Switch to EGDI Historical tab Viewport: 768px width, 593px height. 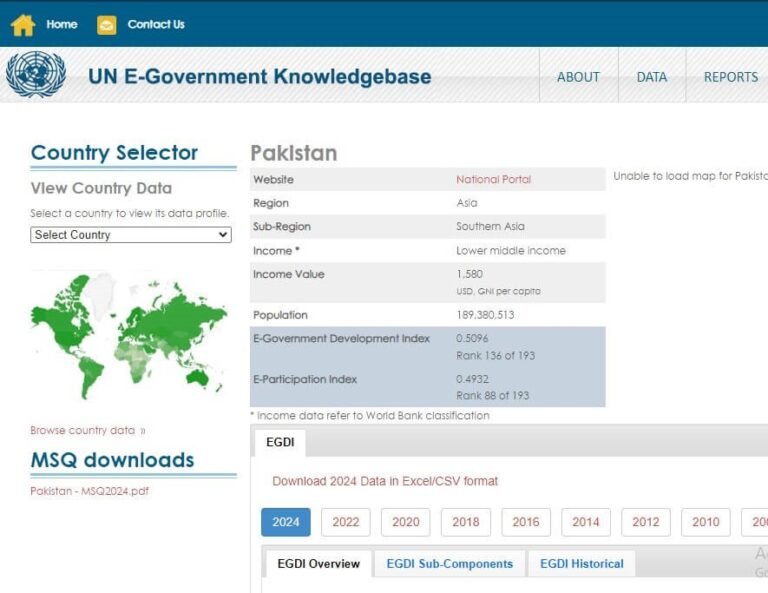tap(581, 564)
